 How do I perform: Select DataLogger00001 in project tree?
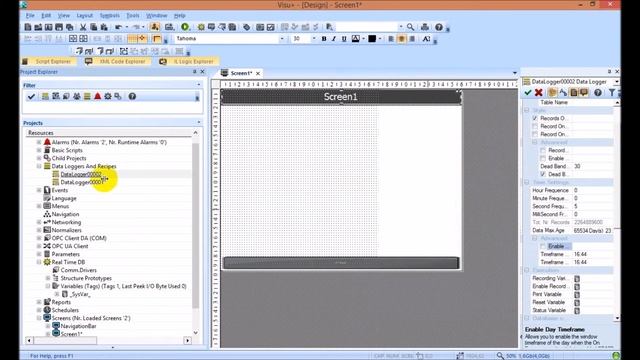[82, 182]
